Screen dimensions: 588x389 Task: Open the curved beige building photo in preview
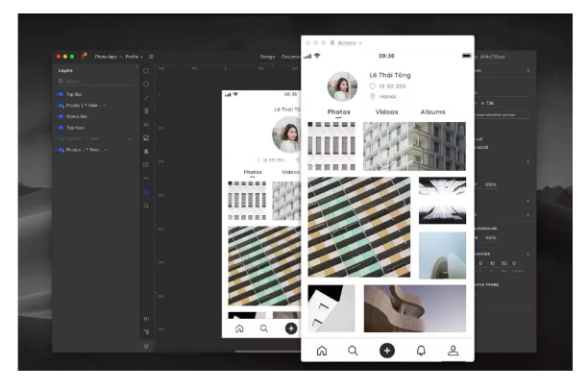tap(415, 308)
